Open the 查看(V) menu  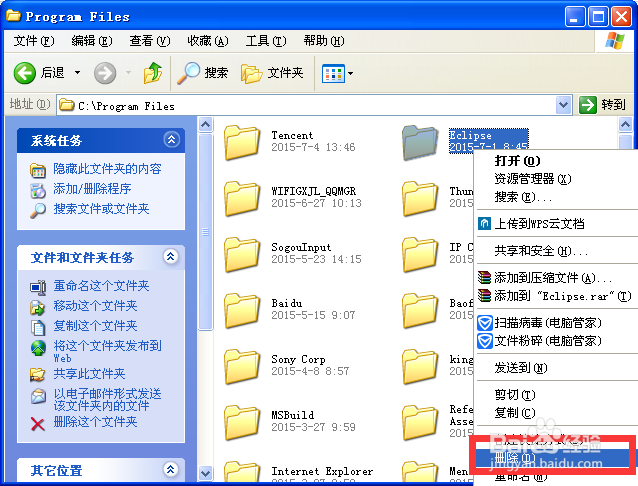149,41
